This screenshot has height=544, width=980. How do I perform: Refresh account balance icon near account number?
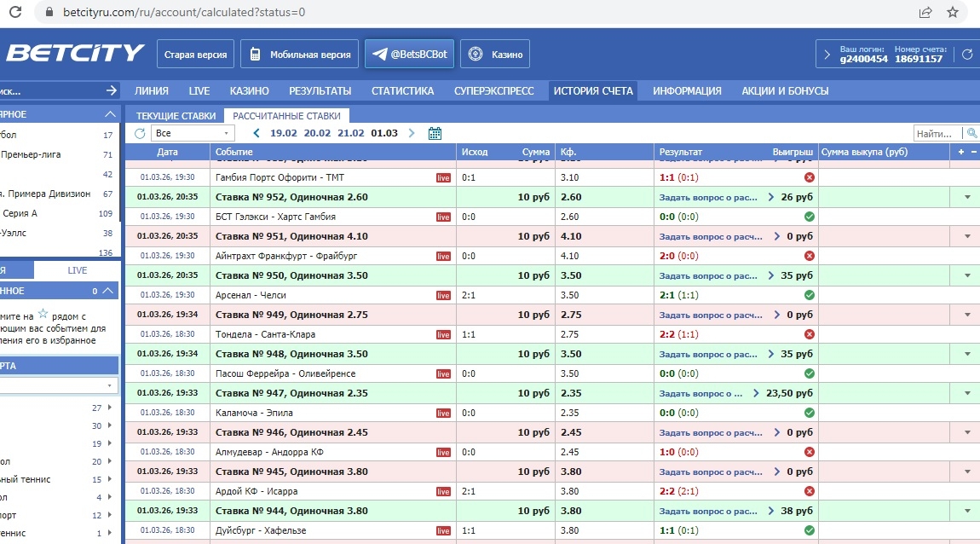pos(966,55)
